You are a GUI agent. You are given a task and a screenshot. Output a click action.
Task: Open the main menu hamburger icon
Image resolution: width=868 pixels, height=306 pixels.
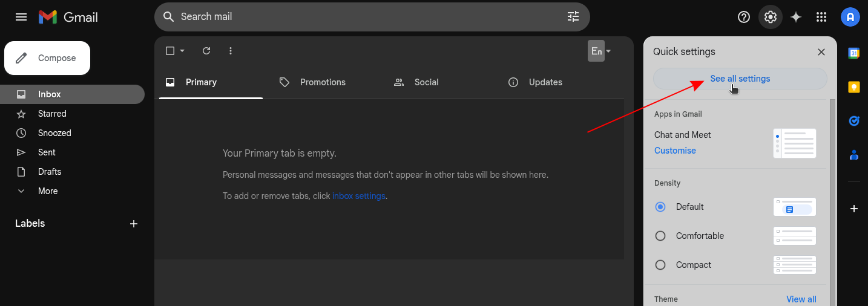coord(21,17)
